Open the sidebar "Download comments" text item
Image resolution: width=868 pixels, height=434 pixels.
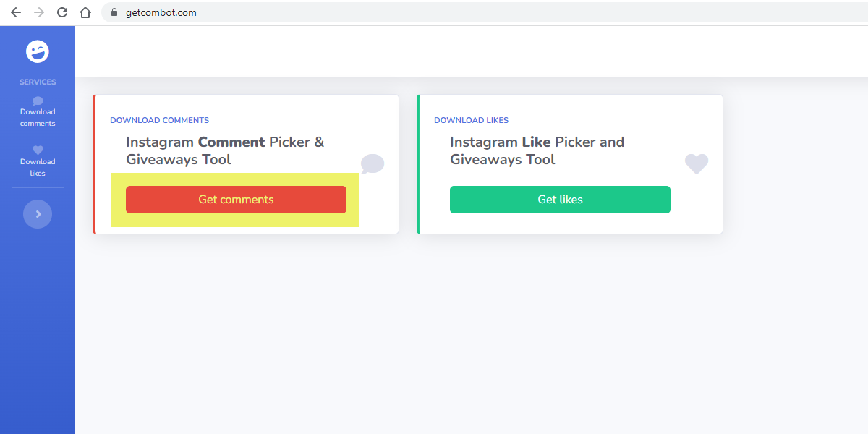coord(38,117)
